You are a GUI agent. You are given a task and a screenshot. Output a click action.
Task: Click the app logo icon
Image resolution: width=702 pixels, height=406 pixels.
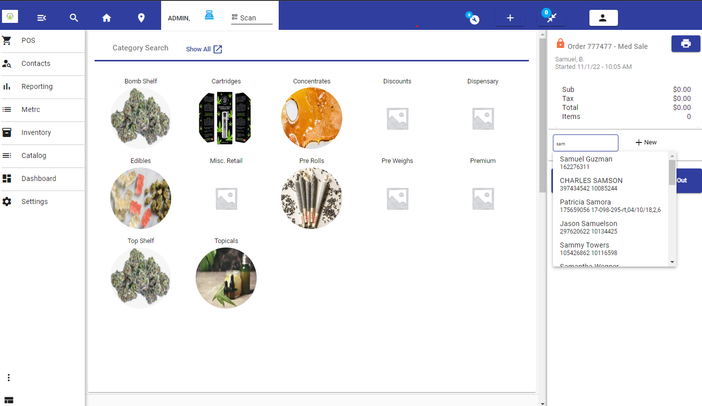coord(10,17)
